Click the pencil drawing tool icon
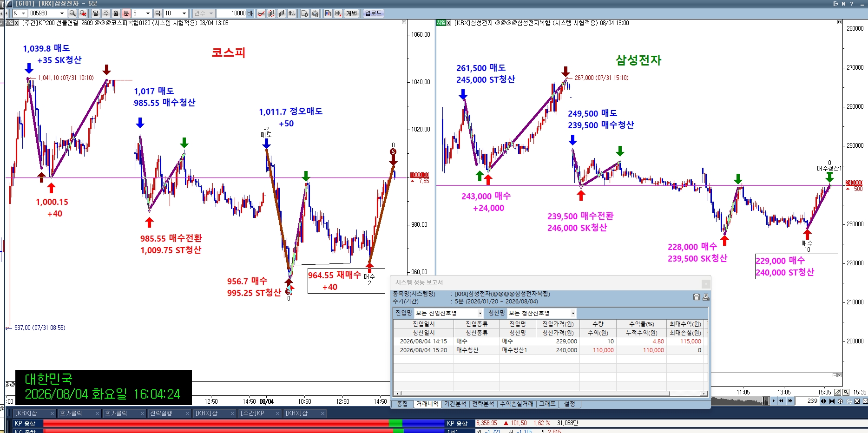 click(x=838, y=392)
